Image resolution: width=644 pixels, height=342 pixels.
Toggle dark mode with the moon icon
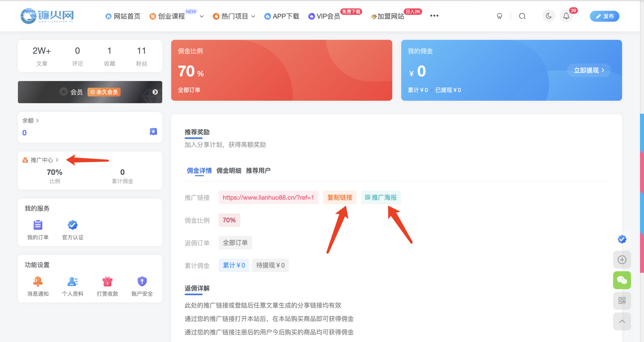click(x=549, y=16)
